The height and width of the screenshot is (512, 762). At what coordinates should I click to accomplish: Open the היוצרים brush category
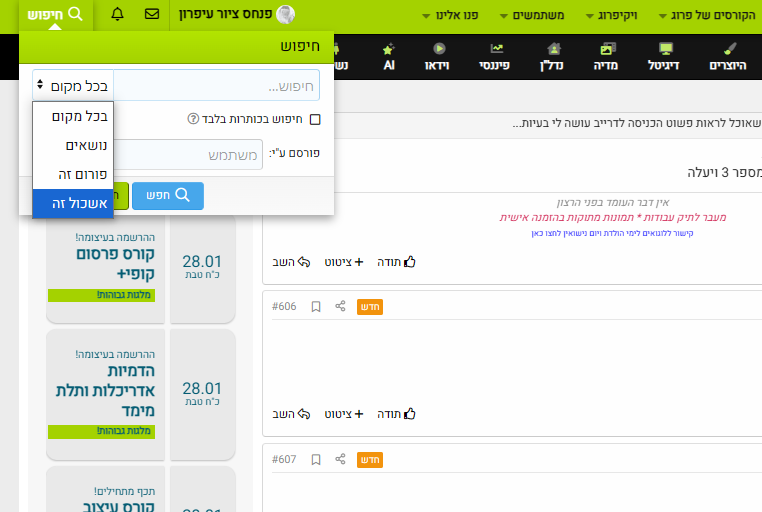click(x=727, y=57)
